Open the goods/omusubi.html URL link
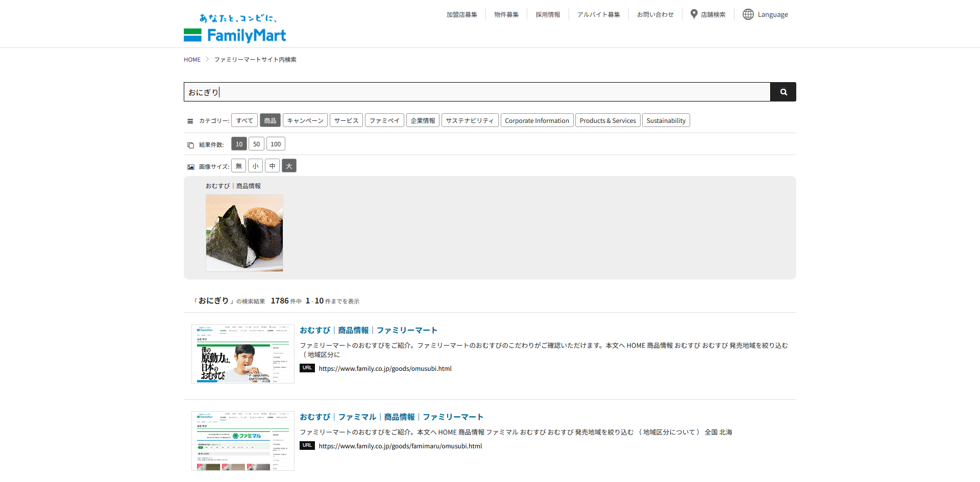 click(385, 368)
